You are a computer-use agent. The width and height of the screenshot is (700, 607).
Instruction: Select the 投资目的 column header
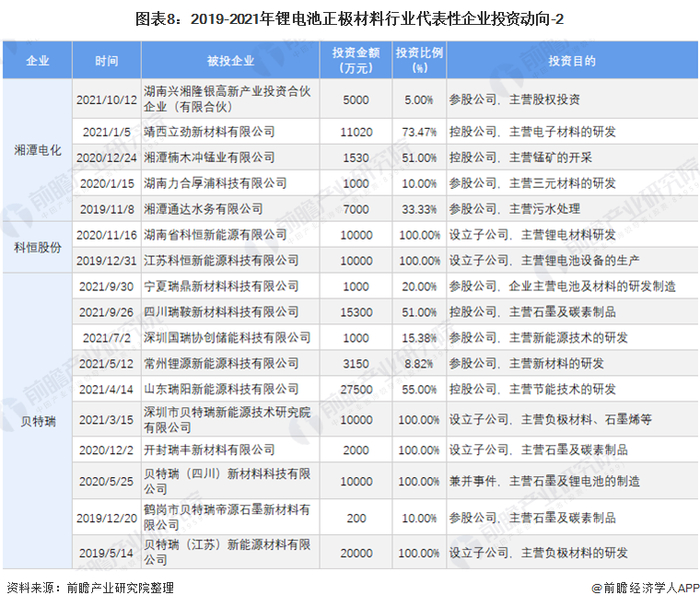572,60
